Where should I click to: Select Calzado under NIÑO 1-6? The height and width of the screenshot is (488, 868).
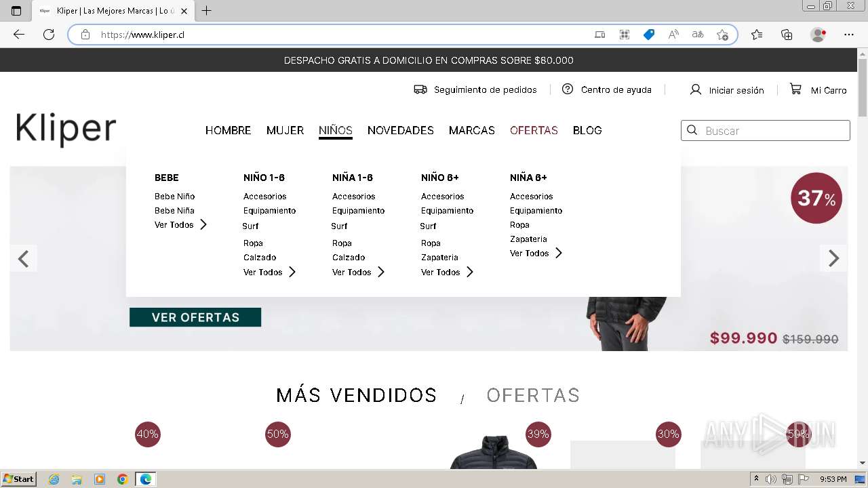(x=260, y=257)
